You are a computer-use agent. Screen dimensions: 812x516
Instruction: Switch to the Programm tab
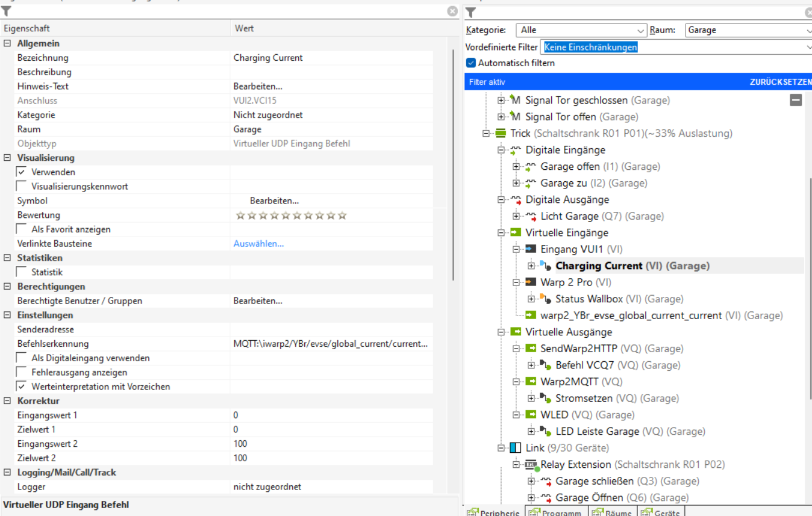[556, 512]
